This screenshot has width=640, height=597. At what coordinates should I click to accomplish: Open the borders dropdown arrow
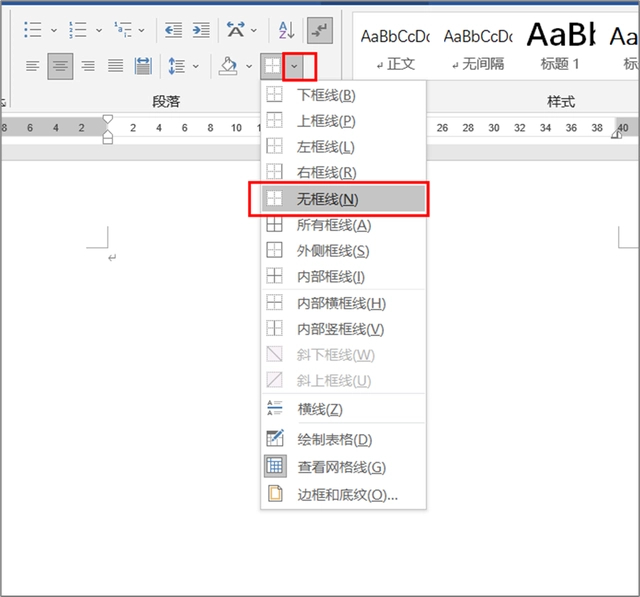point(294,66)
